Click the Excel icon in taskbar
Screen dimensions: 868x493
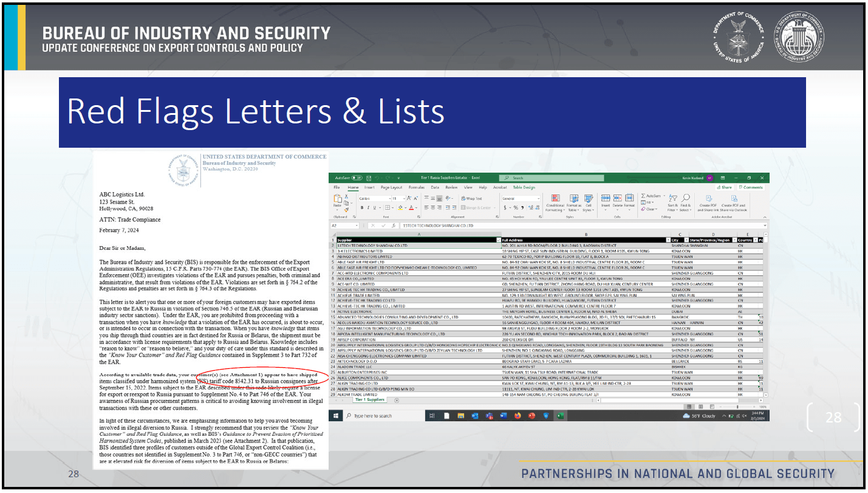coord(560,416)
